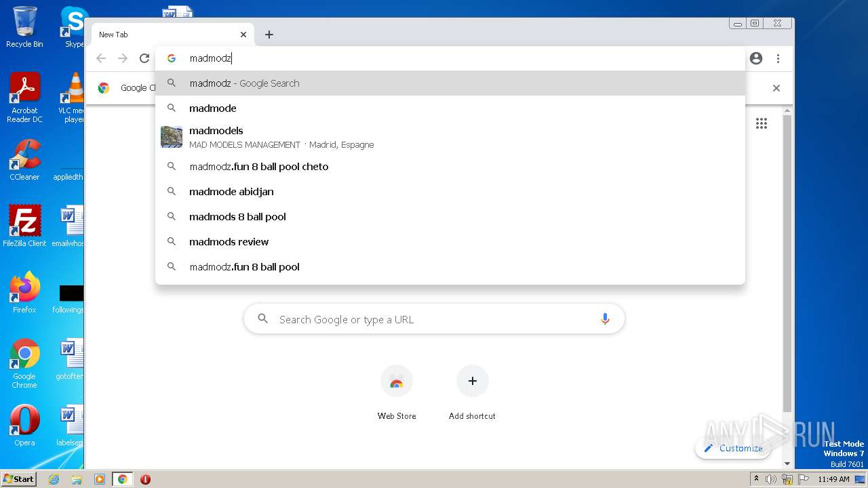
Task: Choose the 'madmods review' suggestion
Action: [x=450, y=242]
